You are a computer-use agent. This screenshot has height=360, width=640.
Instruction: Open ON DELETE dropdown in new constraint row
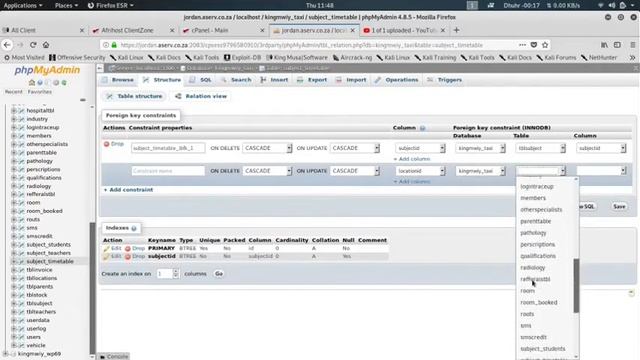pyautogui.click(x=267, y=171)
